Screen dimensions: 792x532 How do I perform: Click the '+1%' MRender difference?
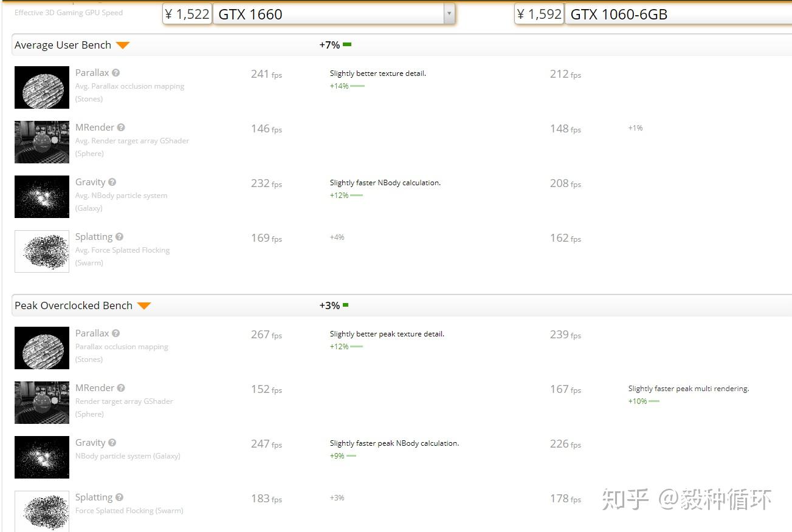click(635, 128)
